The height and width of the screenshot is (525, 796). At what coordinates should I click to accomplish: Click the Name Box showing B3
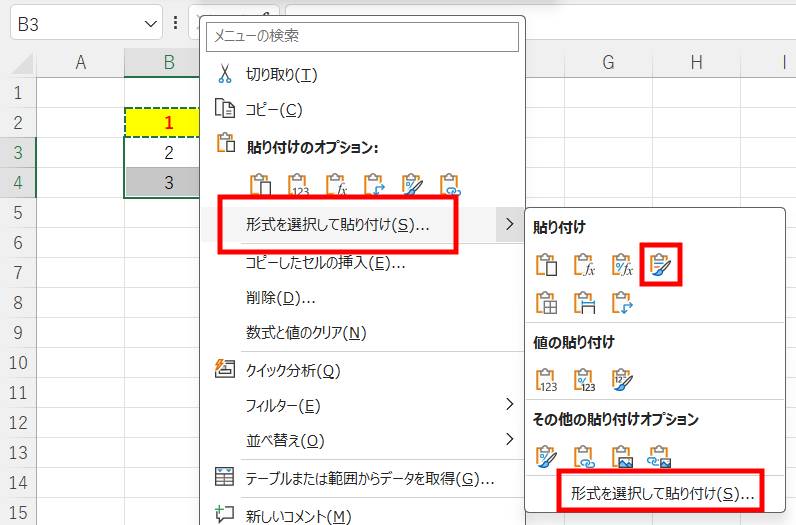coord(76,23)
